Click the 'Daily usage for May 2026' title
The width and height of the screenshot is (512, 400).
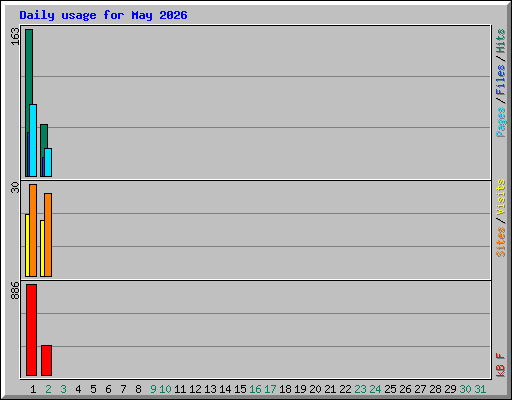click(103, 15)
